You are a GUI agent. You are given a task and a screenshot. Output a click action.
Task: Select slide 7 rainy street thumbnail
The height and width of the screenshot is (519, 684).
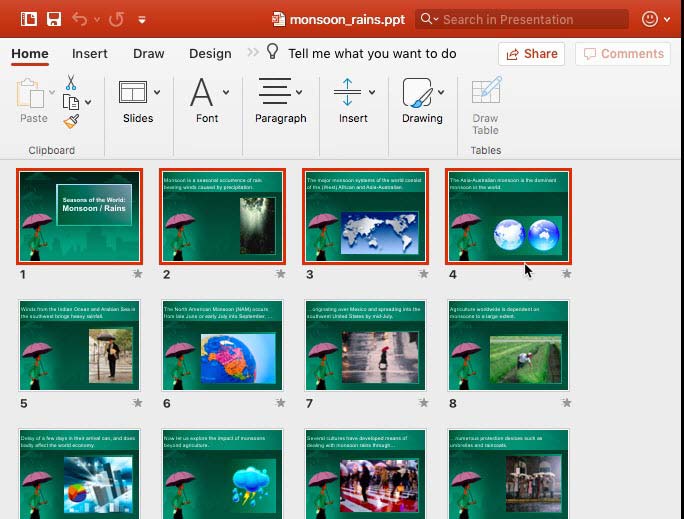(366, 345)
